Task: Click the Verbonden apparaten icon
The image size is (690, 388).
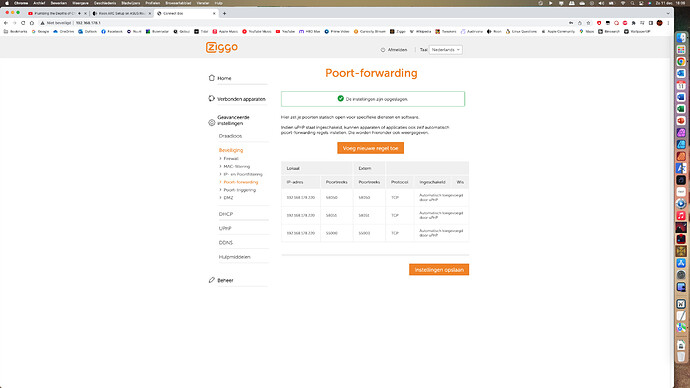Action: point(212,99)
